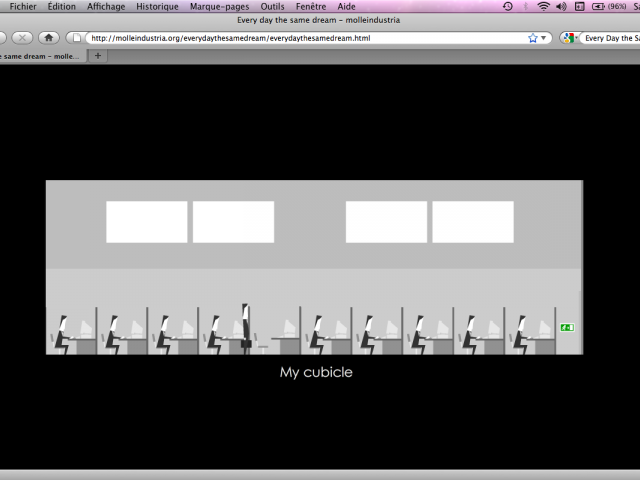Click the volume icon in menu bar
The width and height of the screenshot is (640, 480).
point(561,6)
